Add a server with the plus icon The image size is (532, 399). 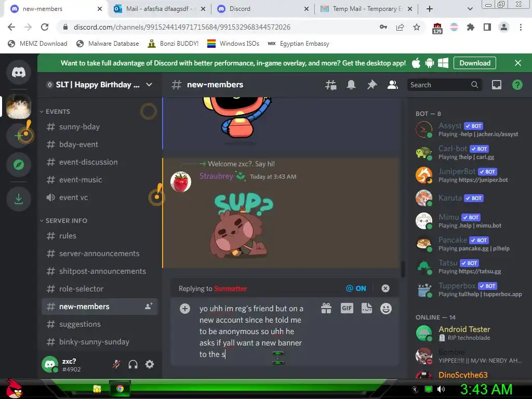[19, 136]
